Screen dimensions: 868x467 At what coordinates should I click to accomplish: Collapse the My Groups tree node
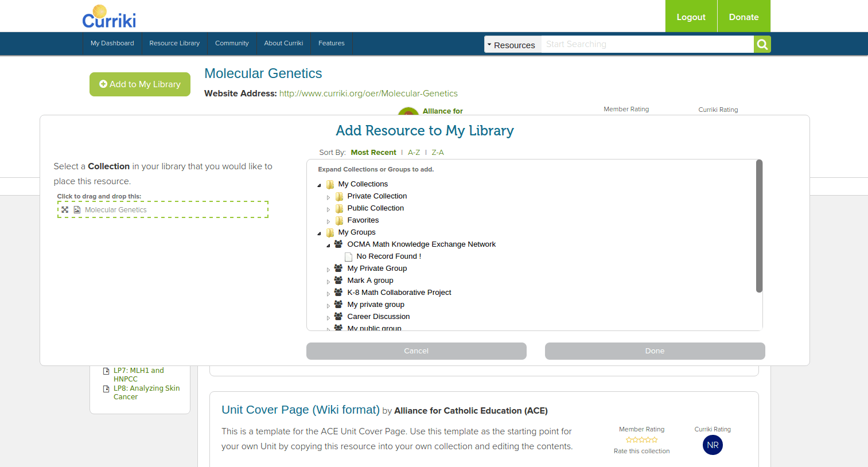point(320,234)
